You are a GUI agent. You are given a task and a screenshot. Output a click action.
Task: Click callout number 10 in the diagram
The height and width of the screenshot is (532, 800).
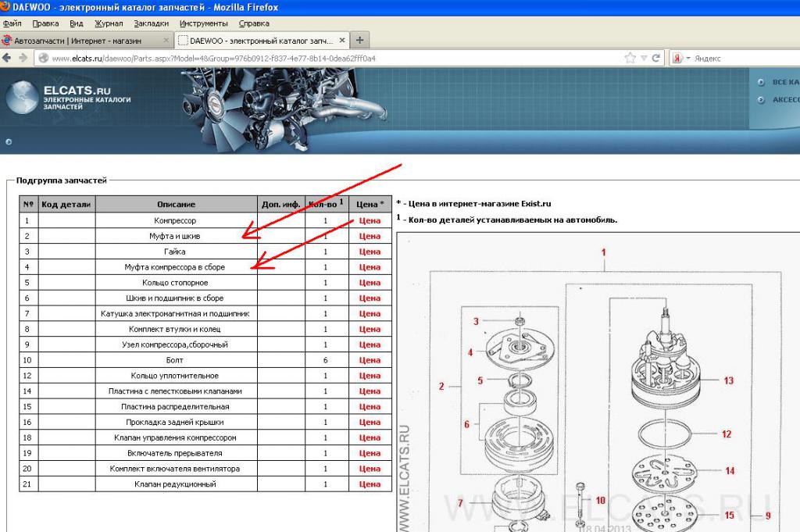[601, 501]
